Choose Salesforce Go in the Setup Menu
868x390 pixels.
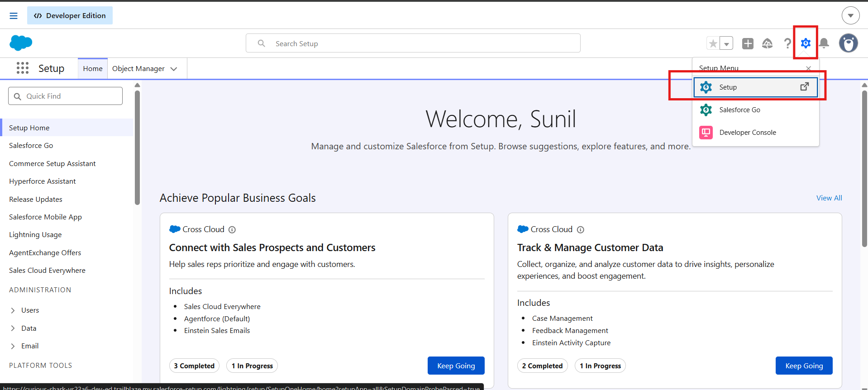click(x=756, y=110)
